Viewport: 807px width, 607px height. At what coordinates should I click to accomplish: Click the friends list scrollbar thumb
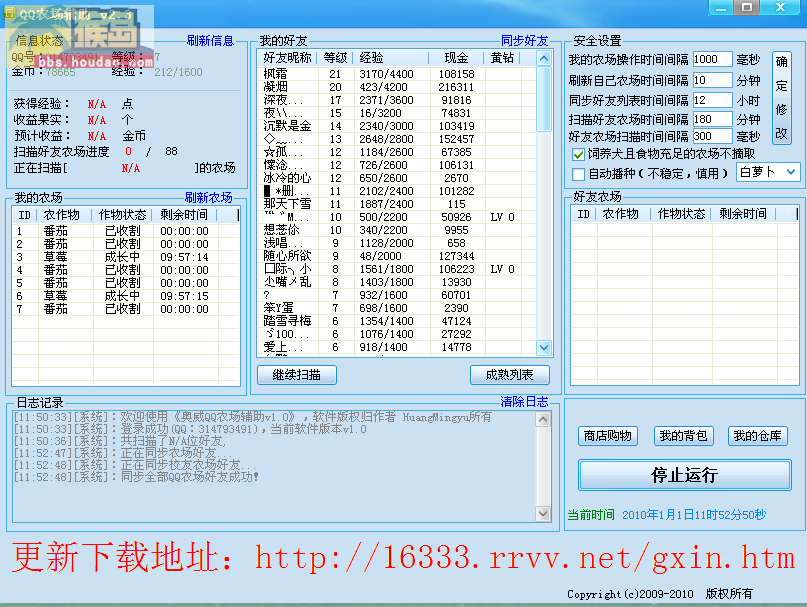(544, 99)
